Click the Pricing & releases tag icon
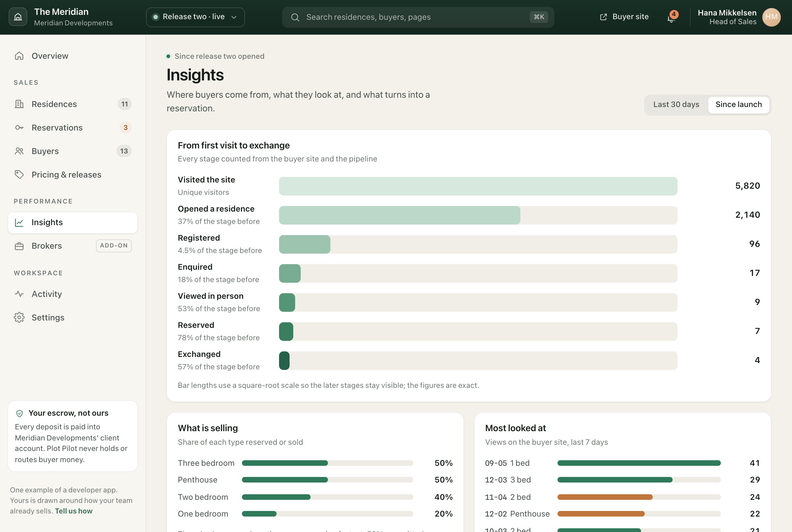 (19, 175)
